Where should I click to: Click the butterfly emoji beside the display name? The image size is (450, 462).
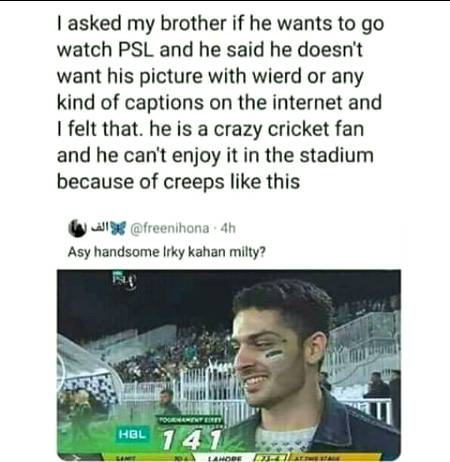tap(117, 228)
